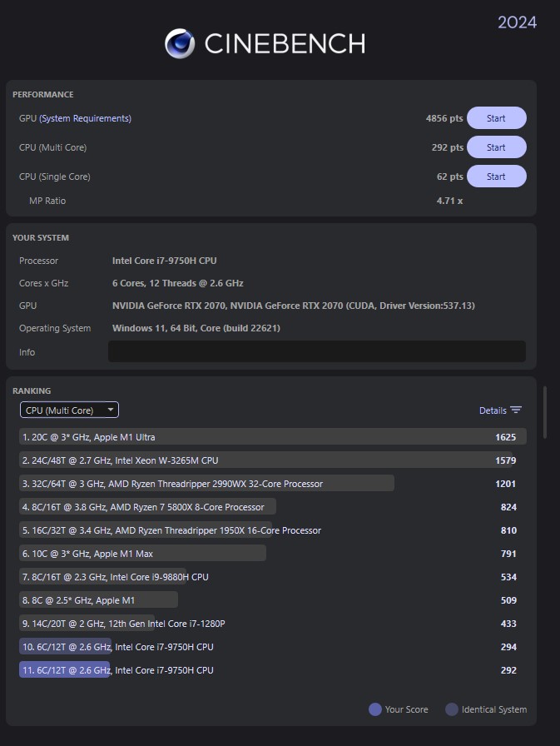Select the Apple M1 Ultra ranking row
The width and height of the screenshot is (560, 746).
pyautogui.click(x=272, y=437)
